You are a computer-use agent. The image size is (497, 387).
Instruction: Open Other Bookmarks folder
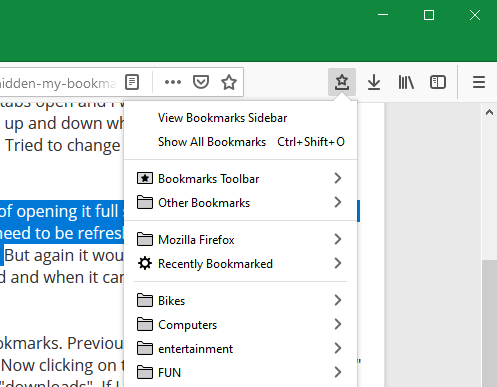240,203
